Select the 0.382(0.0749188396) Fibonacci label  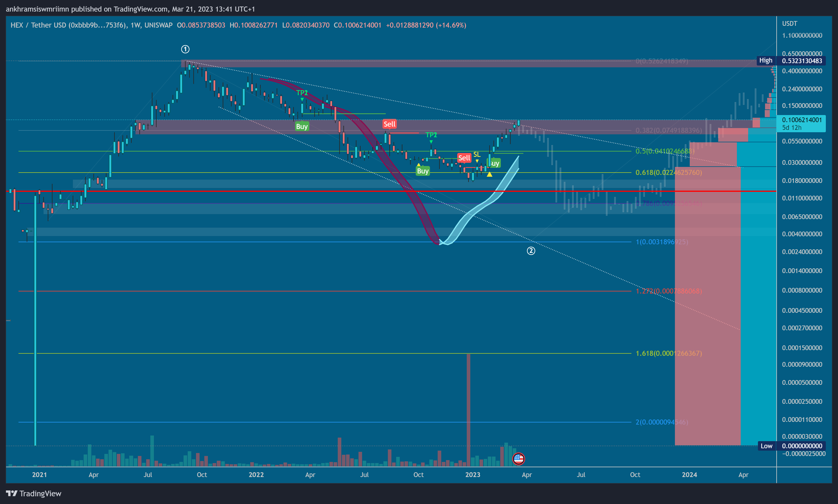668,130
